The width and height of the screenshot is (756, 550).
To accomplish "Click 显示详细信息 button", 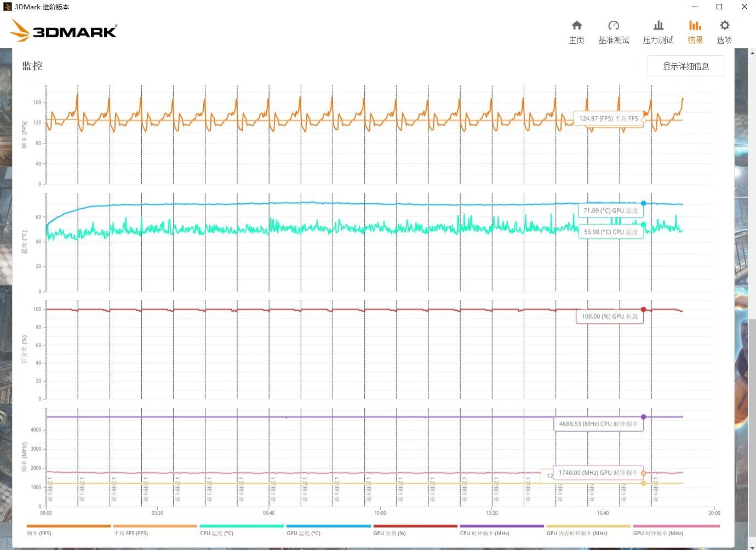I will click(x=686, y=66).
